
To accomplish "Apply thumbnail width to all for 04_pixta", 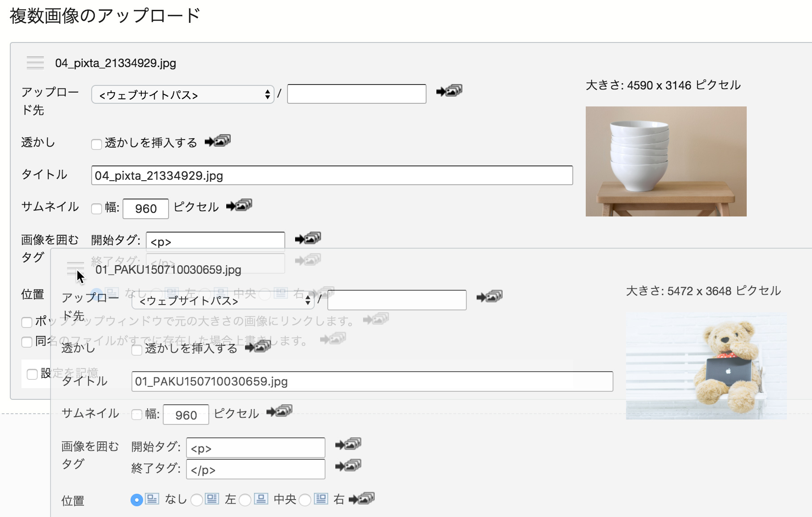I will 239,206.
